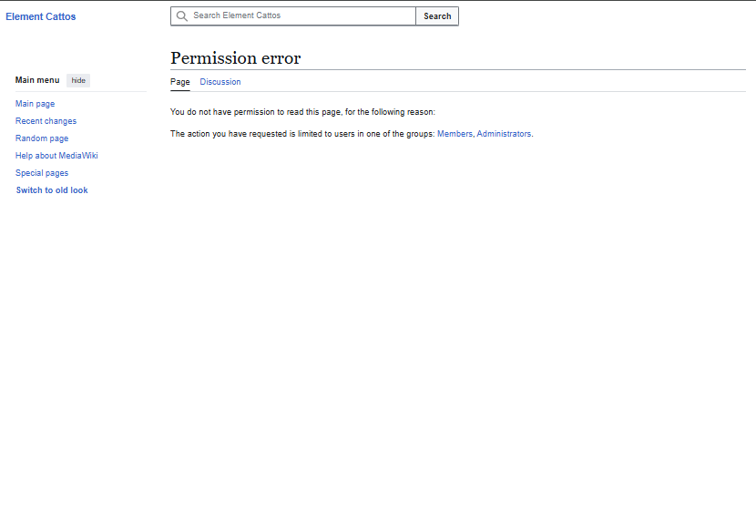This screenshot has width=756, height=532.
Task: Click the divider line under Main menu
Action: tap(80, 92)
